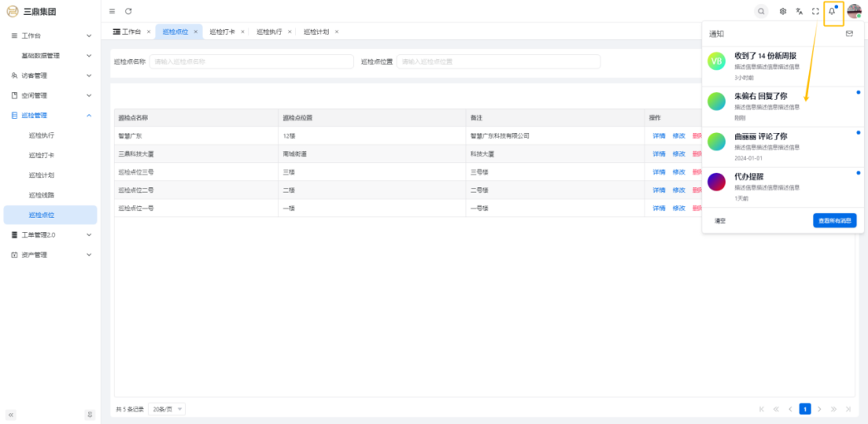Viewport: 868px width, 424px height.
Task: Collapse sidebar with double-chevron at bottom left
Action: 11,414
